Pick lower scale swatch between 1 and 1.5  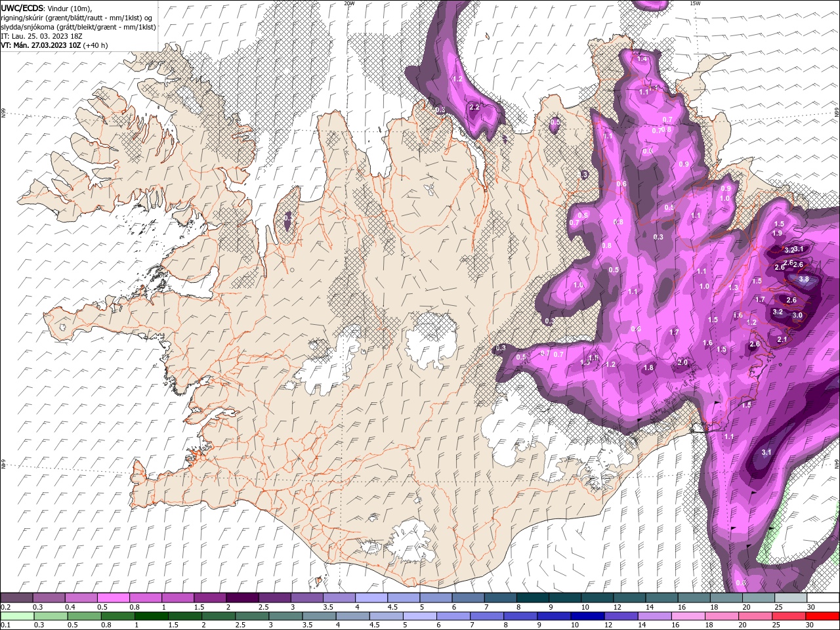click(151, 616)
